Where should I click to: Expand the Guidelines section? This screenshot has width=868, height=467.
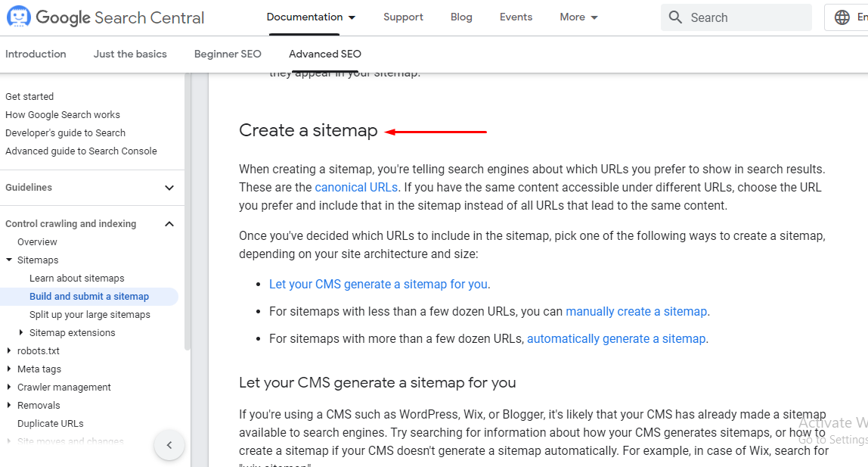click(169, 188)
